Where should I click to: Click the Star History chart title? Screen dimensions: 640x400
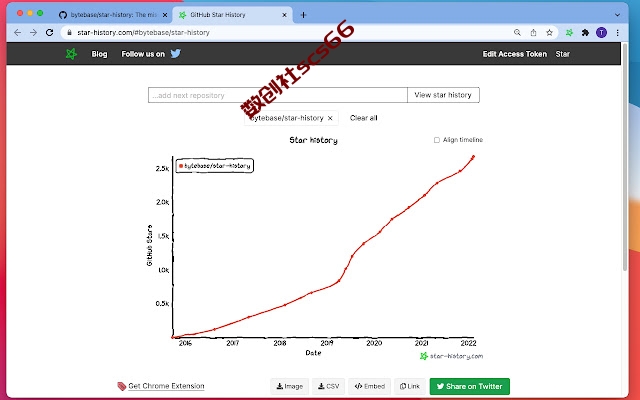click(x=313, y=140)
